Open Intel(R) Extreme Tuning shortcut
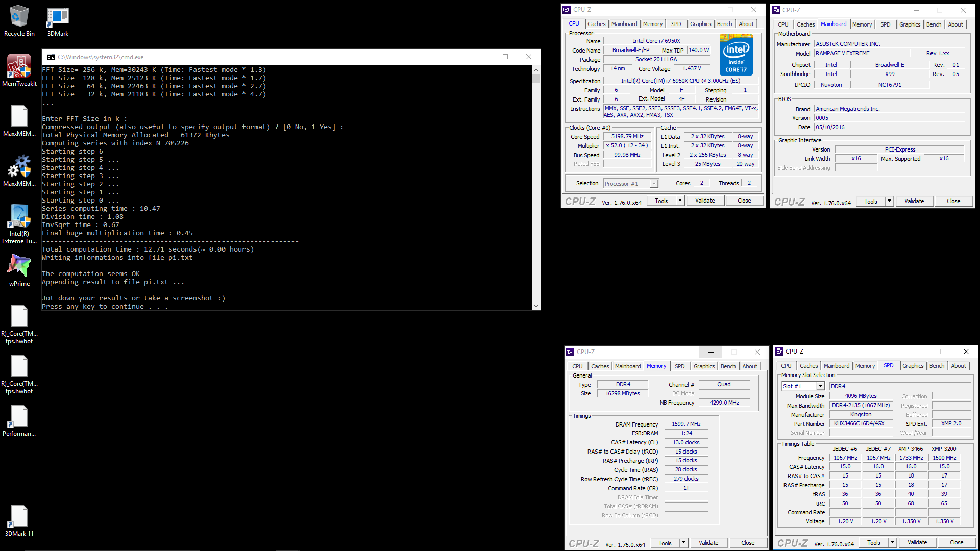This screenshot has height=551, width=980. point(19,224)
